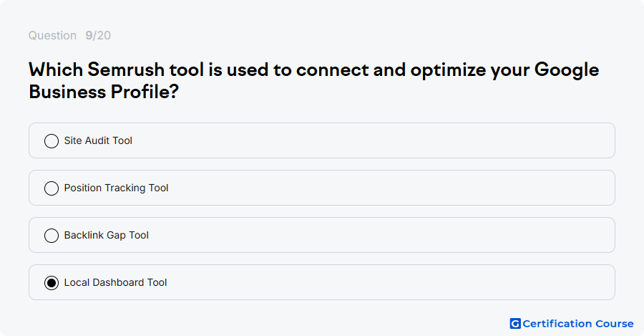Click the "Position Tracking Tool" label text
This screenshot has width=644, height=336.
pos(116,188)
